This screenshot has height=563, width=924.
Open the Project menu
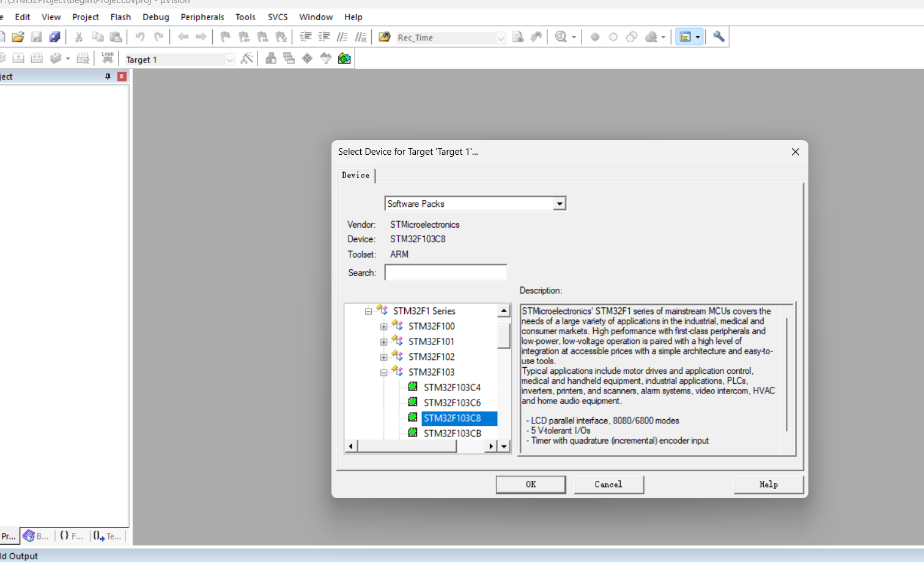[x=86, y=17]
